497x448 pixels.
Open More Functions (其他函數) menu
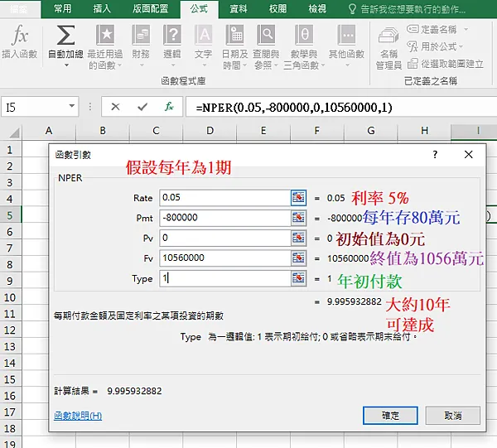click(x=346, y=46)
